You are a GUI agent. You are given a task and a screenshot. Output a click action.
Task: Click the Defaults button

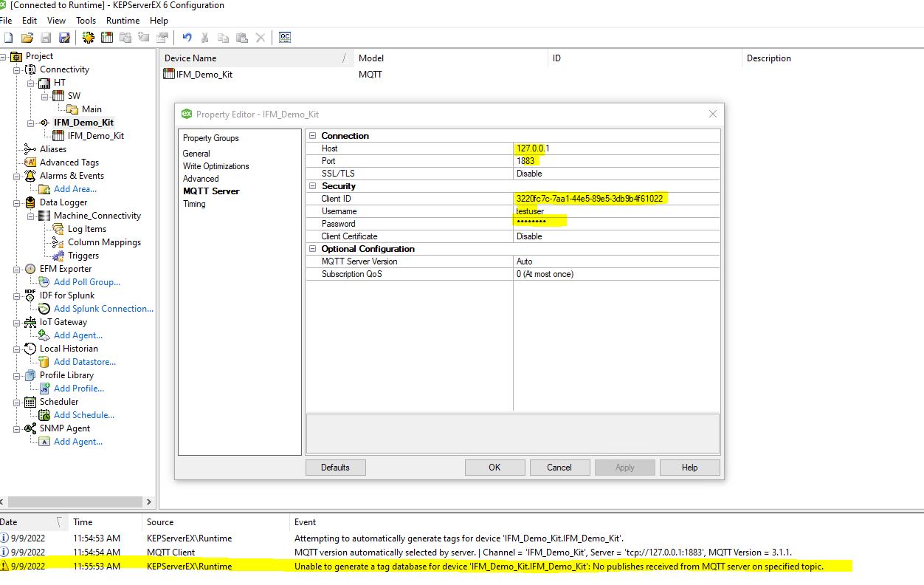point(335,468)
